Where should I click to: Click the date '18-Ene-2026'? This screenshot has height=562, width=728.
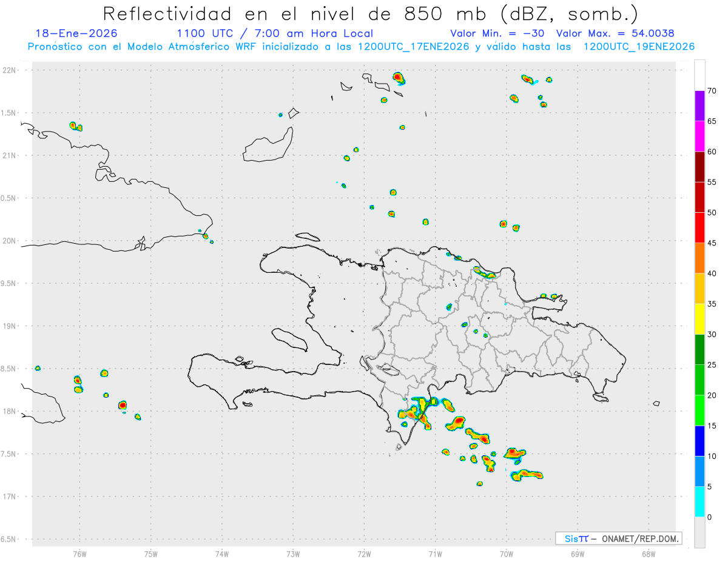(x=76, y=33)
